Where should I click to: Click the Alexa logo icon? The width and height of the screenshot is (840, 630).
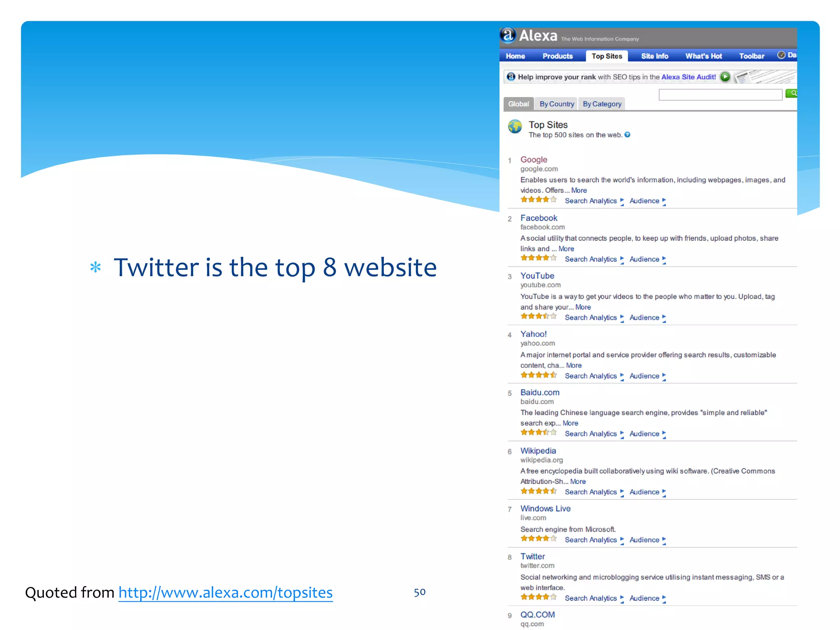coord(508,35)
